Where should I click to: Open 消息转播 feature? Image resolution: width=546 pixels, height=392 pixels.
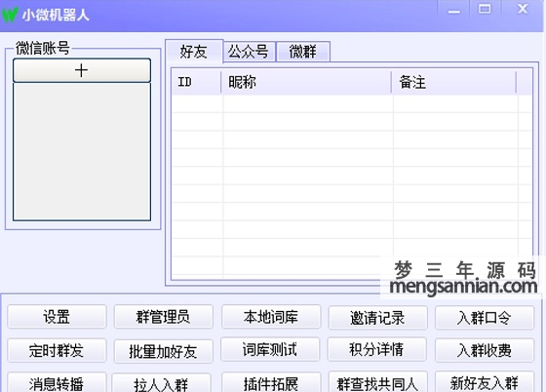tap(57, 382)
